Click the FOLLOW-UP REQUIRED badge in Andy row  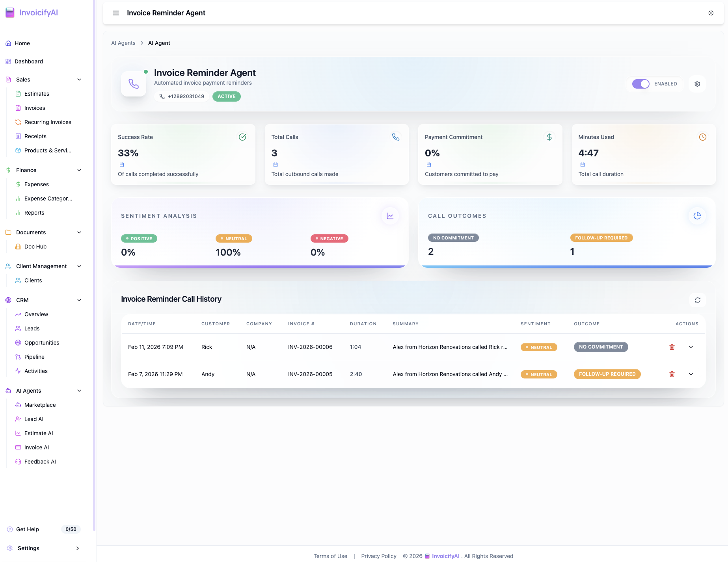pyautogui.click(x=607, y=374)
